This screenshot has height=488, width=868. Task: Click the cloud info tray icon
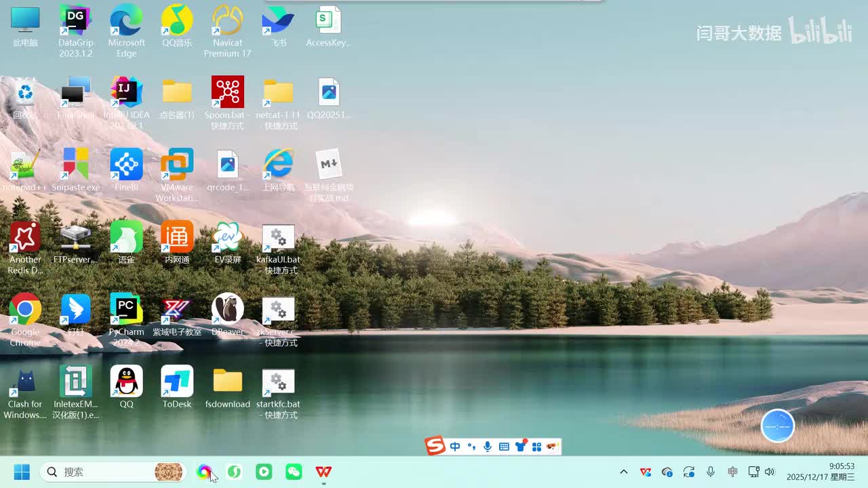click(x=667, y=472)
